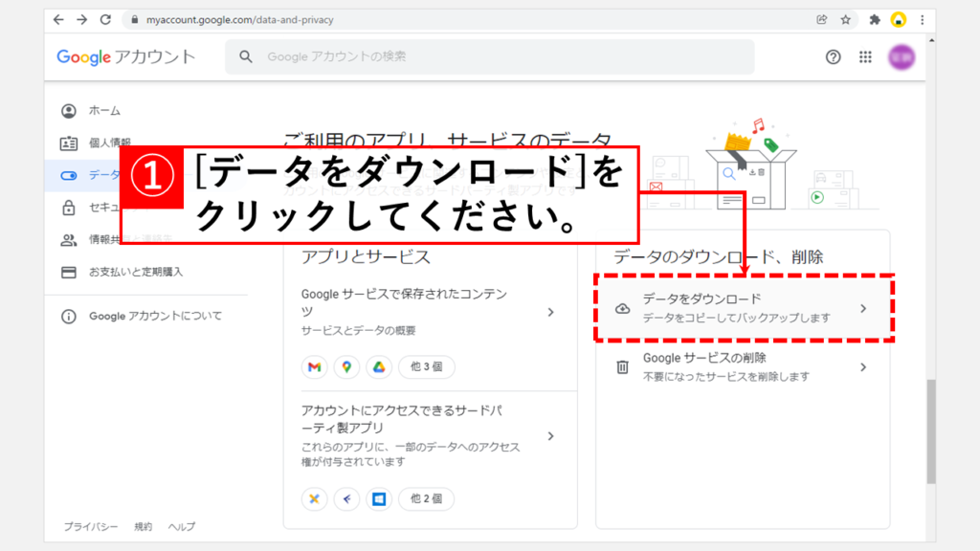Screen dimensions: 980x551
Task: Open Google アカウントについて in sidebar
Action: 154,316
